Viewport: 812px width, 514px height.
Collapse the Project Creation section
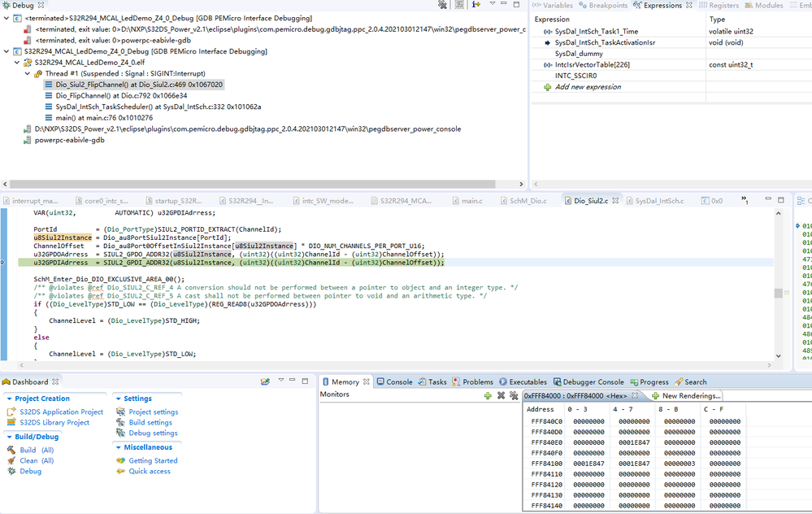tap(9, 399)
